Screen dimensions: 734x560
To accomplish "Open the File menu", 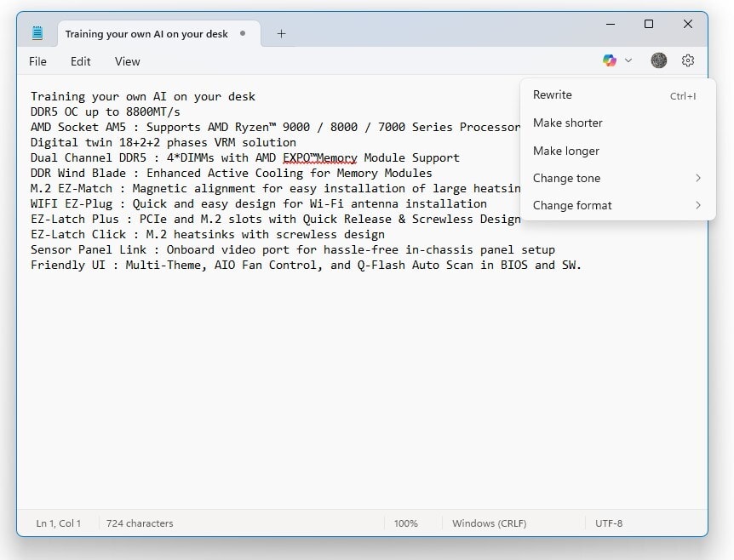I will [38, 61].
